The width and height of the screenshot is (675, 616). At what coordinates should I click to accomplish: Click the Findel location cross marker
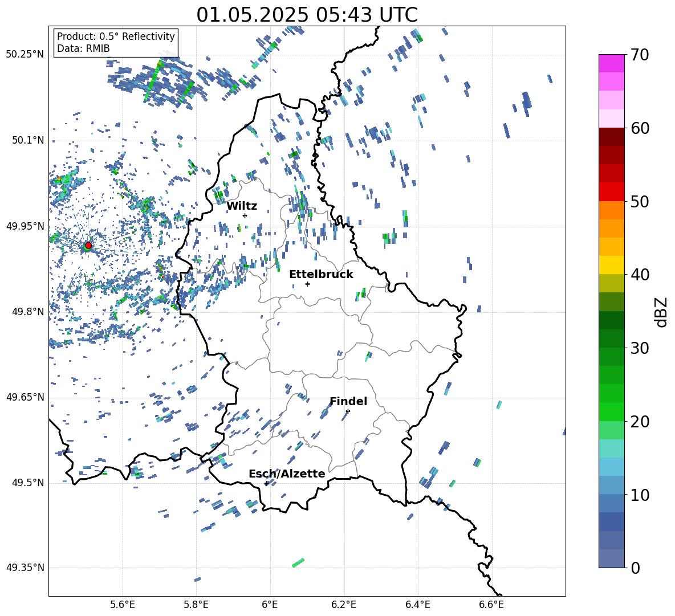(x=348, y=411)
